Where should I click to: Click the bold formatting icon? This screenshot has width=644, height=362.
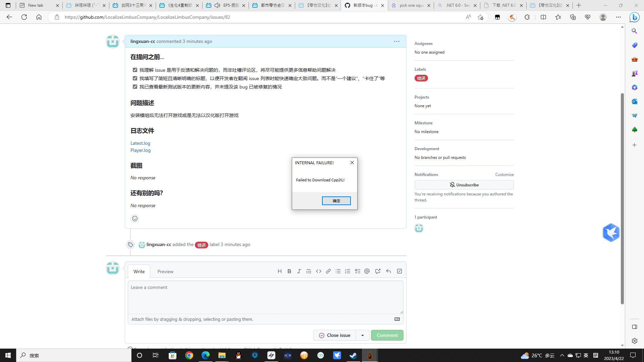point(289,271)
